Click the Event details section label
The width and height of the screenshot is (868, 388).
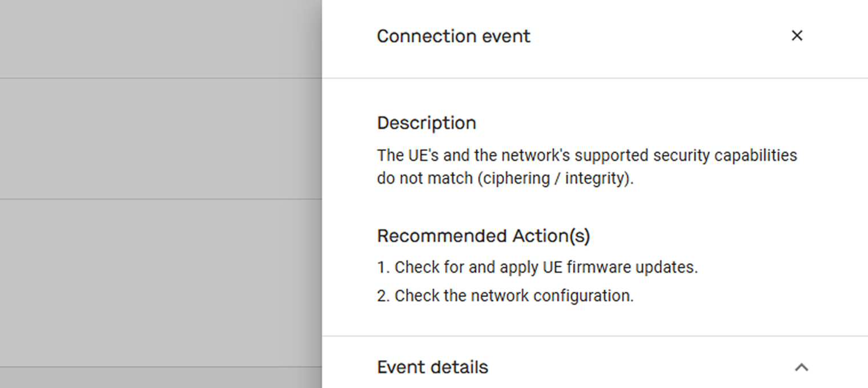[432, 367]
